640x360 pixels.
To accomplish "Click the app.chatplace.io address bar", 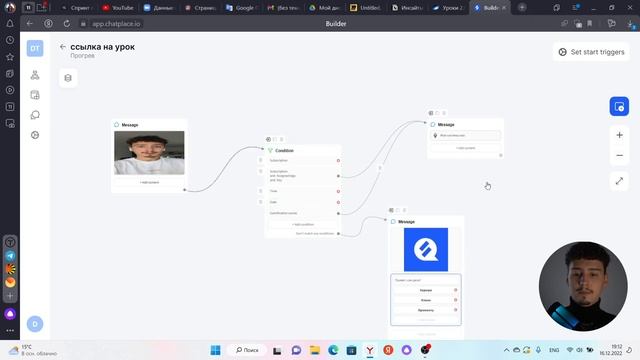I will coord(116,24).
